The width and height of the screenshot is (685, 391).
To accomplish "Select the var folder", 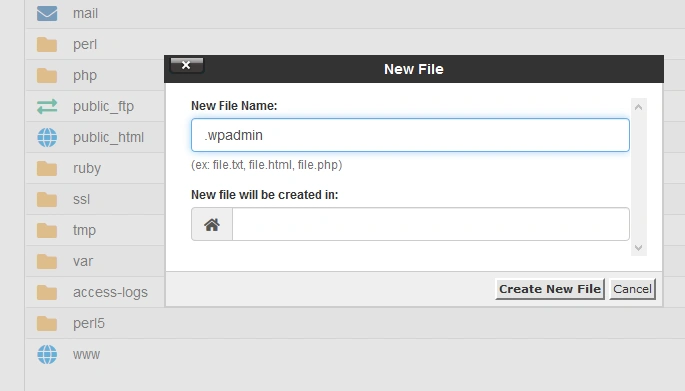I will coord(83,261).
